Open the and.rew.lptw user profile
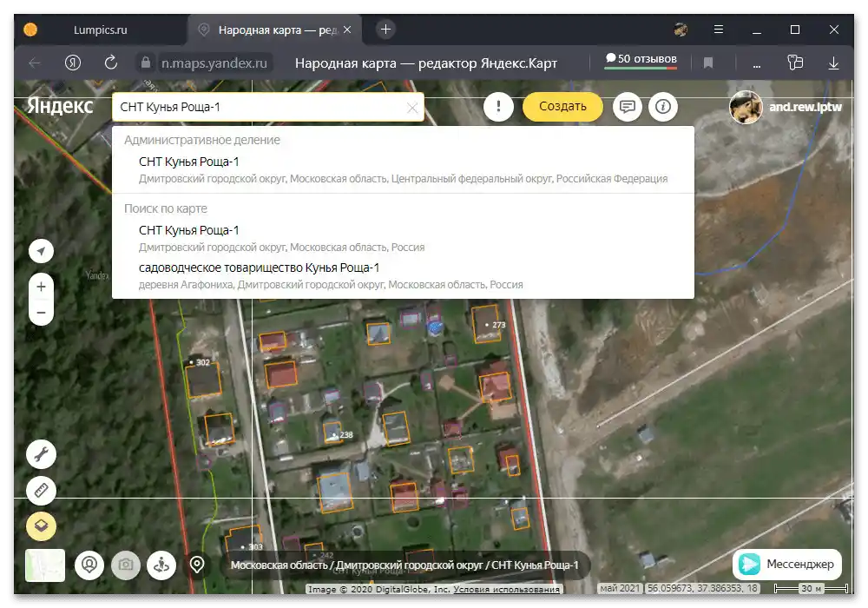This screenshot has width=868, height=608. coord(786,107)
